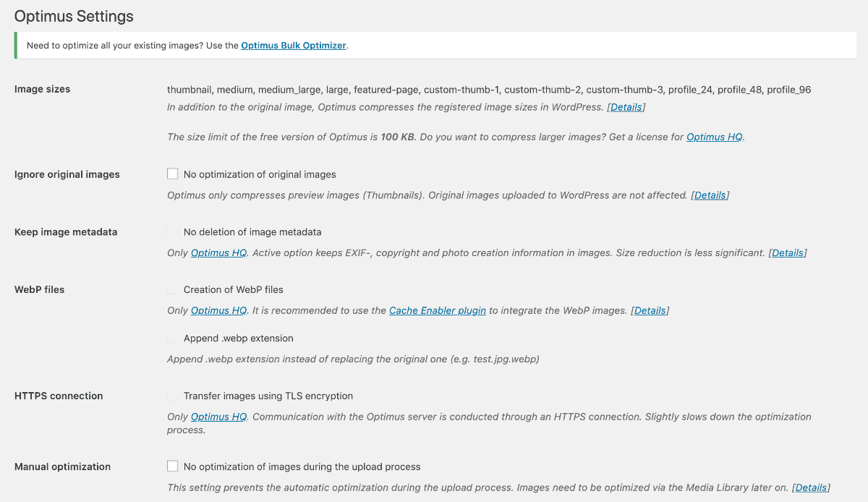The height and width of the screenshot is (502, 868).
Task: Enable "Transfer images using TLS encryption"
Action: click(x=172, y=396)
